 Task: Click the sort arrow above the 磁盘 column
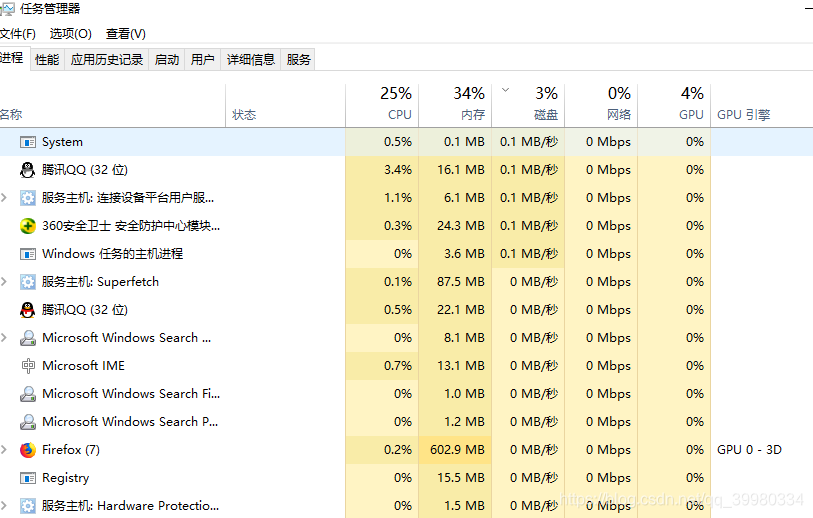tap(506, 90)
